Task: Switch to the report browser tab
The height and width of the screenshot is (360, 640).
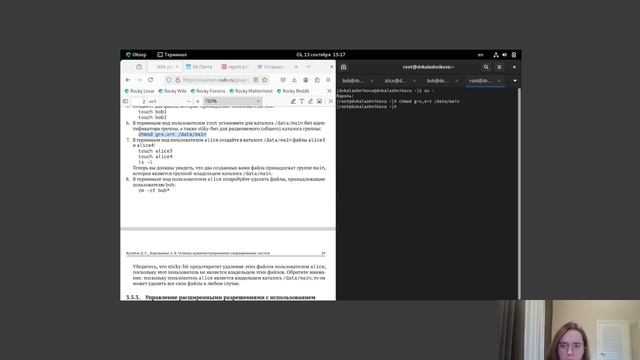Action: pyautogui.click(x=235, y=67)
